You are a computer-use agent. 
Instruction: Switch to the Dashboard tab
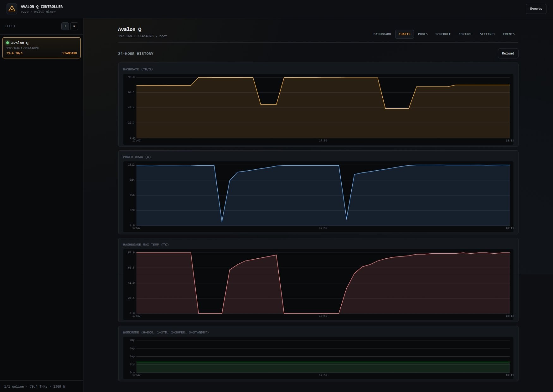click(382, 34)
